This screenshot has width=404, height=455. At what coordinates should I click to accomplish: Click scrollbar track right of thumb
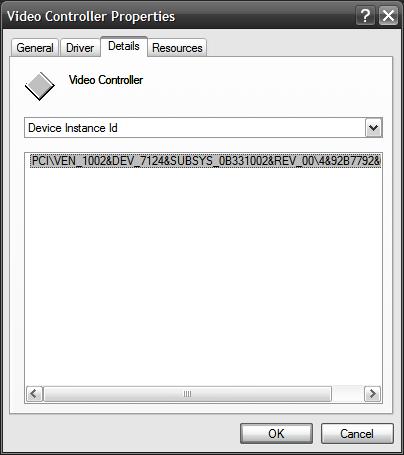[348, 394]
